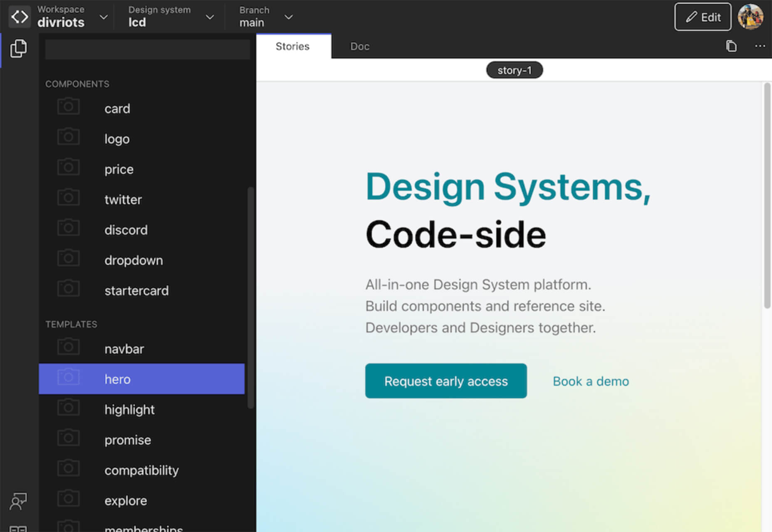772x532 pixels.
Task: Select the highlighted hero template
Action: coord(142,379)
